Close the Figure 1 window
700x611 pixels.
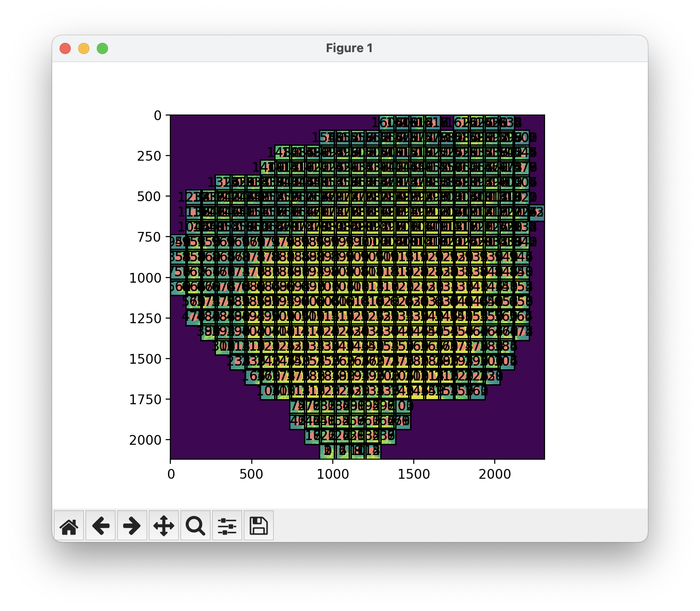[66, 48]
